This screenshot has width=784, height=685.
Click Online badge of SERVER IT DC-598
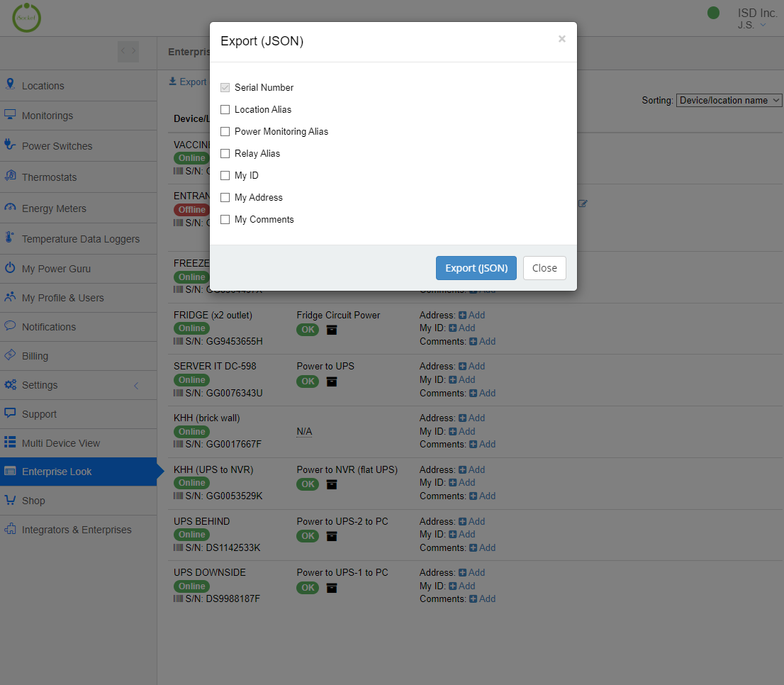click(191, 380)
